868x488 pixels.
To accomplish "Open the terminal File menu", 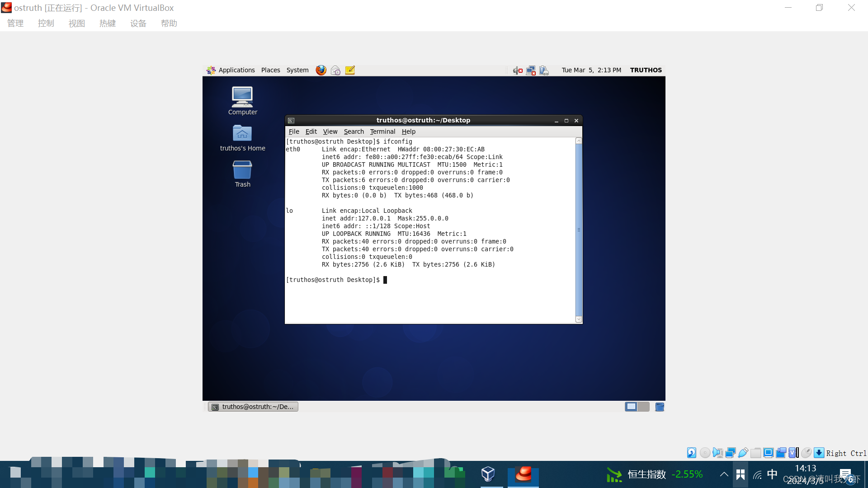I will [x=294, y=131].
